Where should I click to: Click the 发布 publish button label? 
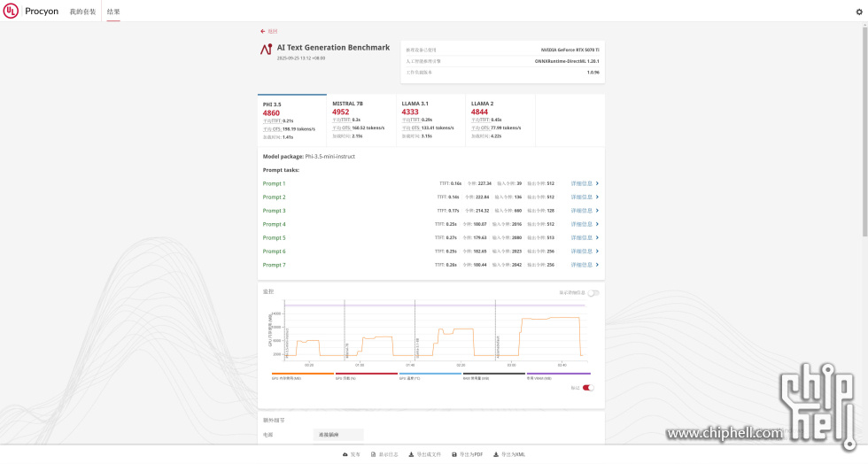coord(355,454)
